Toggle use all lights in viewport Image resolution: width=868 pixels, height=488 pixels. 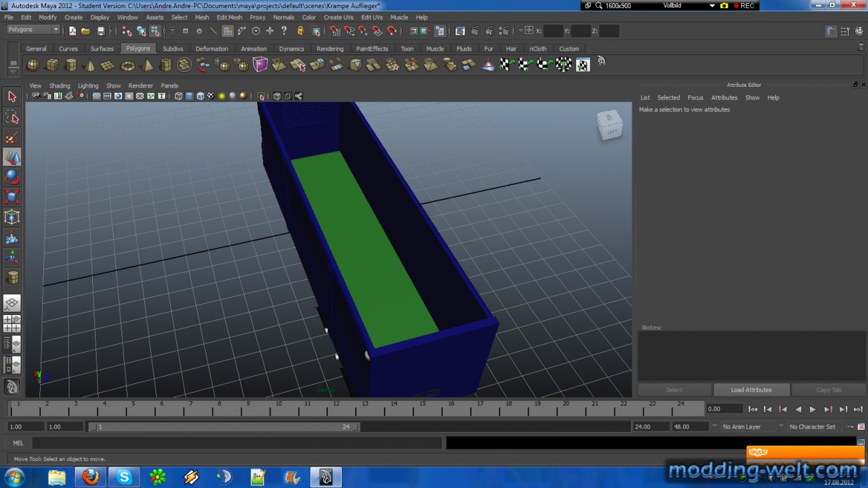coord(221,96)
